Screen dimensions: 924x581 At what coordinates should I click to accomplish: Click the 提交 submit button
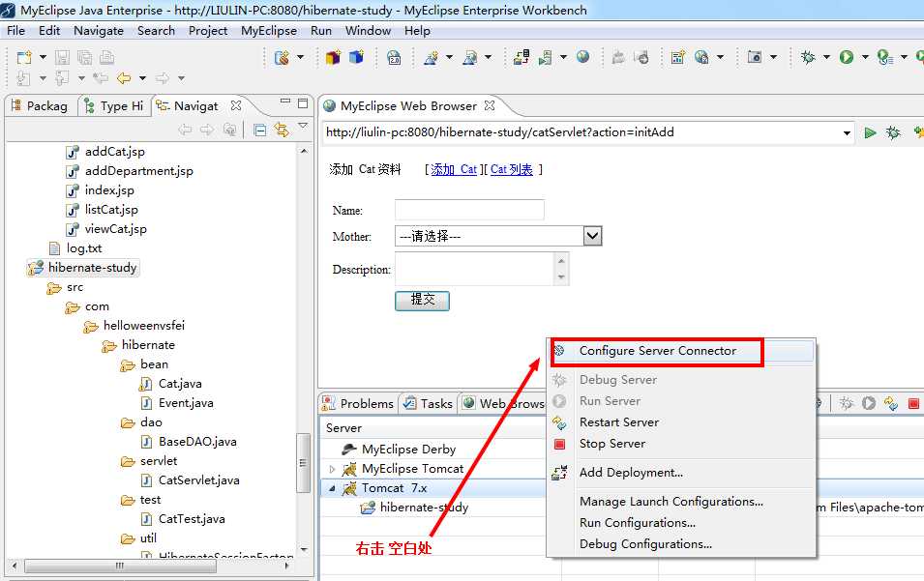pyautogui.click(x=422, y=301)
